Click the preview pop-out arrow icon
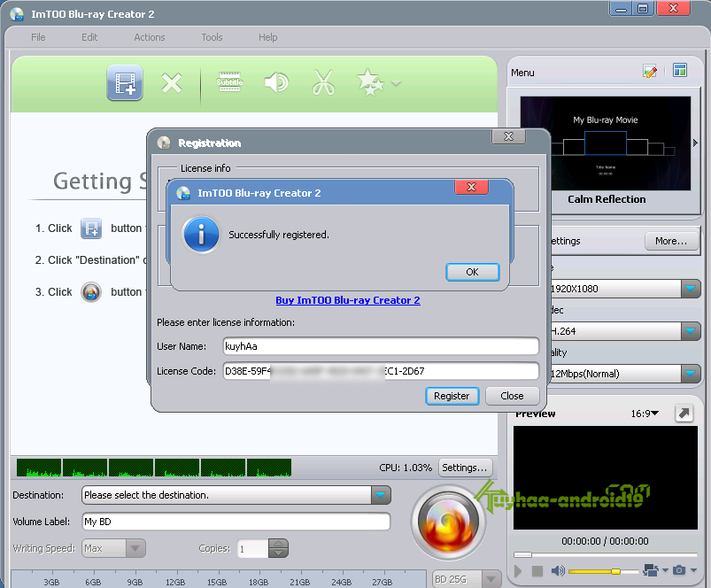The width and height of the screenshot is (711, 588). click(x=684, y=413)
